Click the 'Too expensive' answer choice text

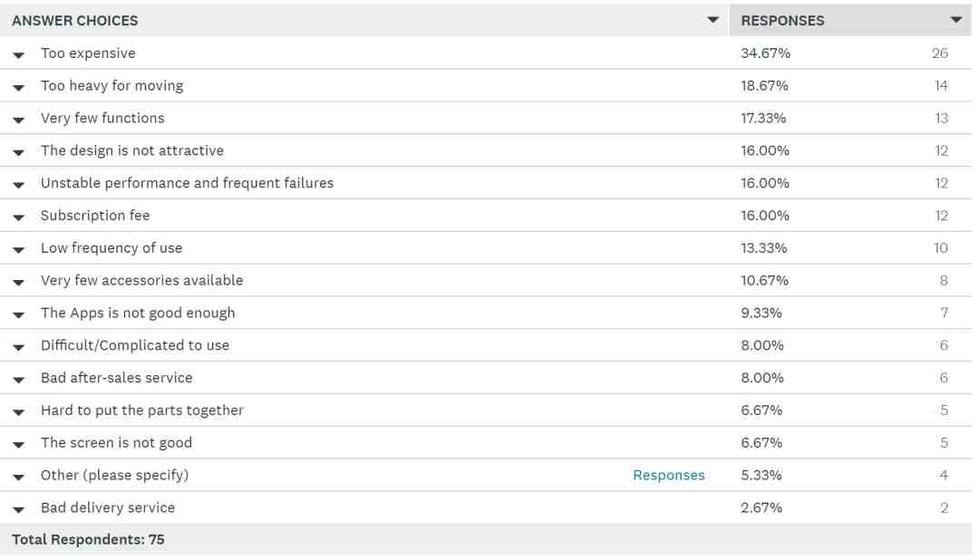pos(88,53)
